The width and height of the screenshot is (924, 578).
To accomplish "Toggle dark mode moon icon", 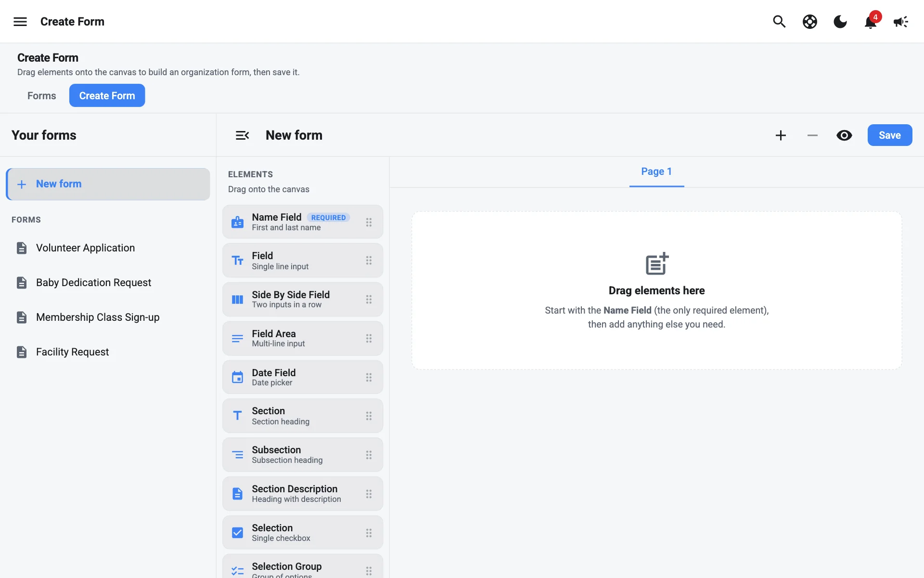I will pos(840,22).
